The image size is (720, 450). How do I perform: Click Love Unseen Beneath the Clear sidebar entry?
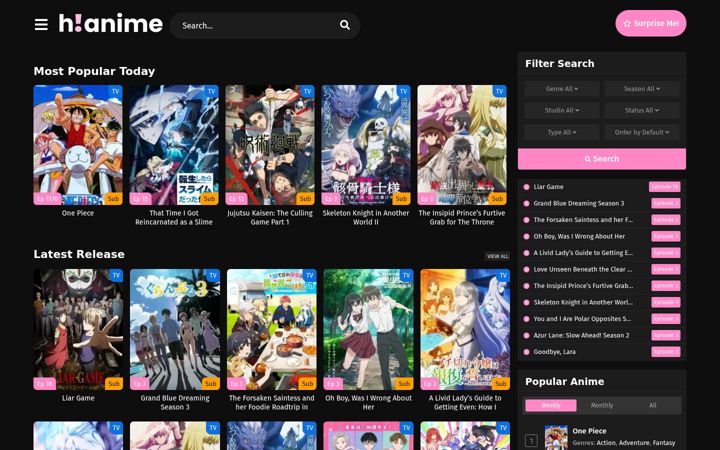tap(583, 270)
